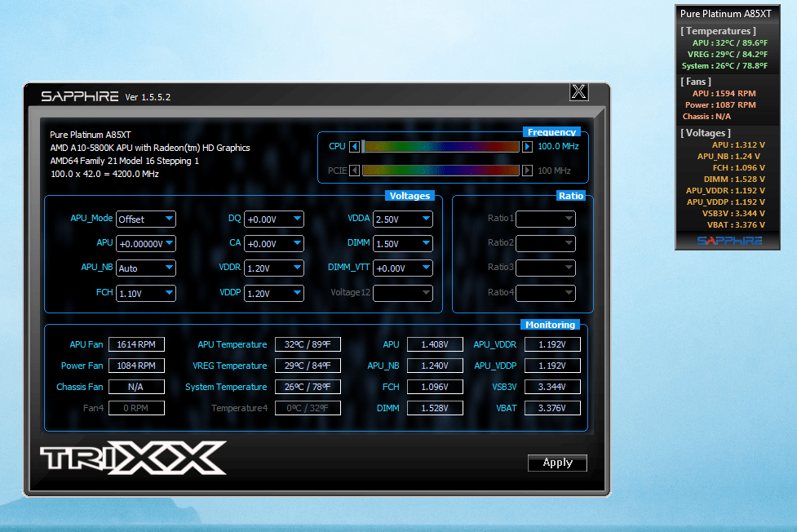Expand the DIMM_VTT dropdown
This screenshot has width=797, height=532.
click(x=402, y=268)
